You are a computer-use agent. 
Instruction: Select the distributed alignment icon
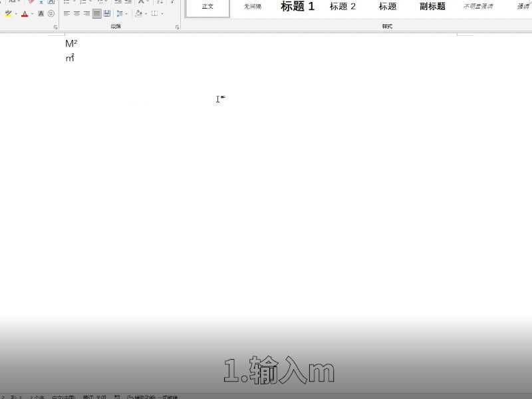click(107, 13)
